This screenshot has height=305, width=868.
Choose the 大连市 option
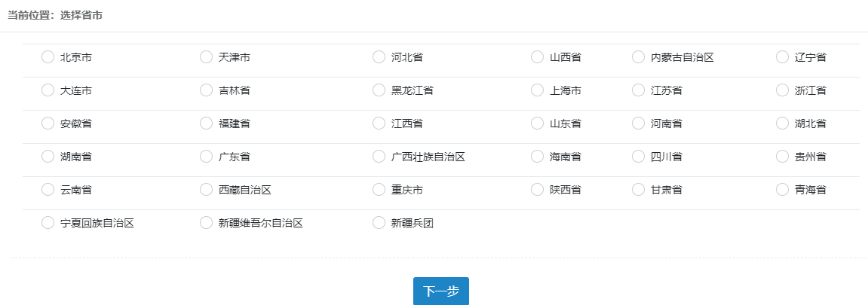coord(48,90)
